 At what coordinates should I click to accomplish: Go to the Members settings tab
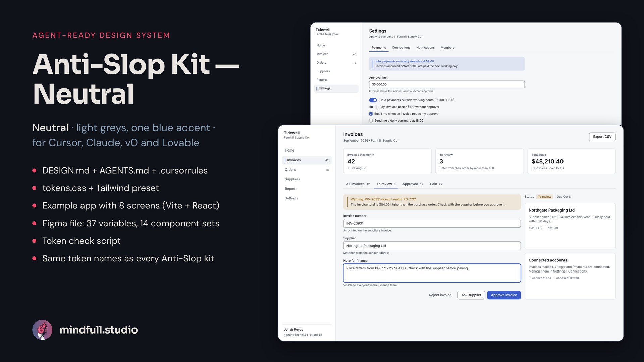pyautogui.click(x=447, y=48)
